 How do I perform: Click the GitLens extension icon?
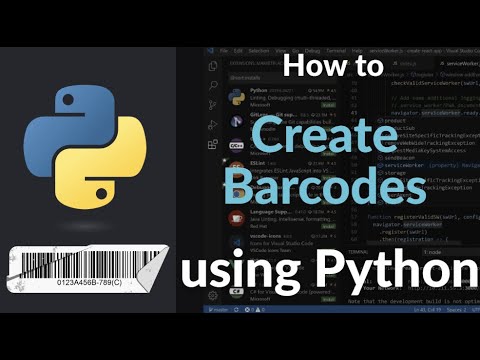click(237, 121)
